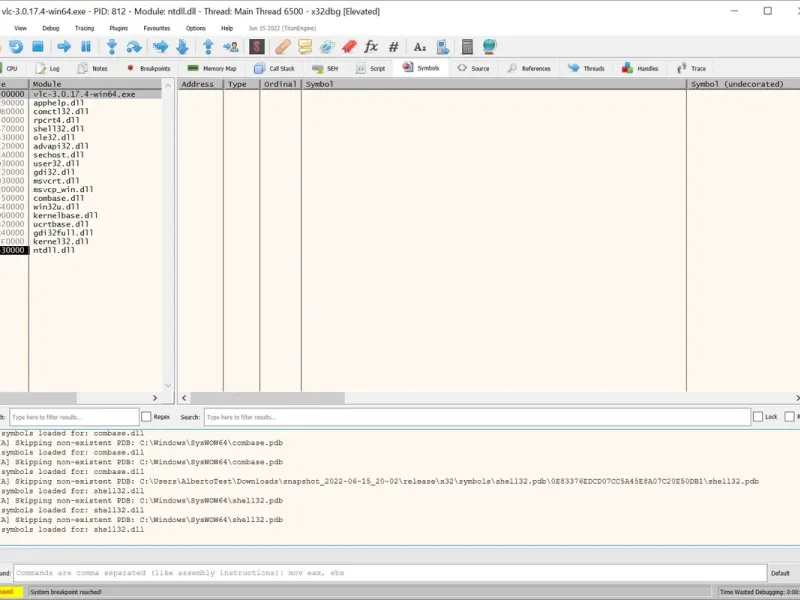Click the Step into toolbar icon
Screen dimensions: 800x600
coord(112,47)
